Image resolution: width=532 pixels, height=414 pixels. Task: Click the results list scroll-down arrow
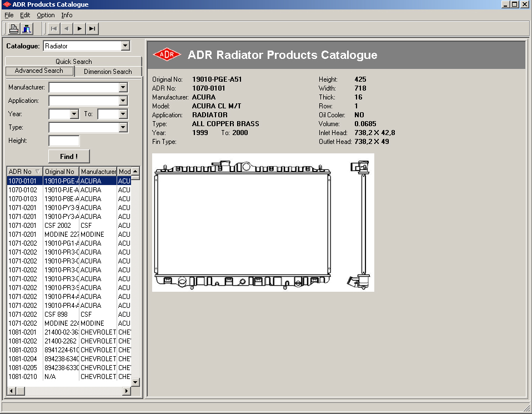point(135,382)
